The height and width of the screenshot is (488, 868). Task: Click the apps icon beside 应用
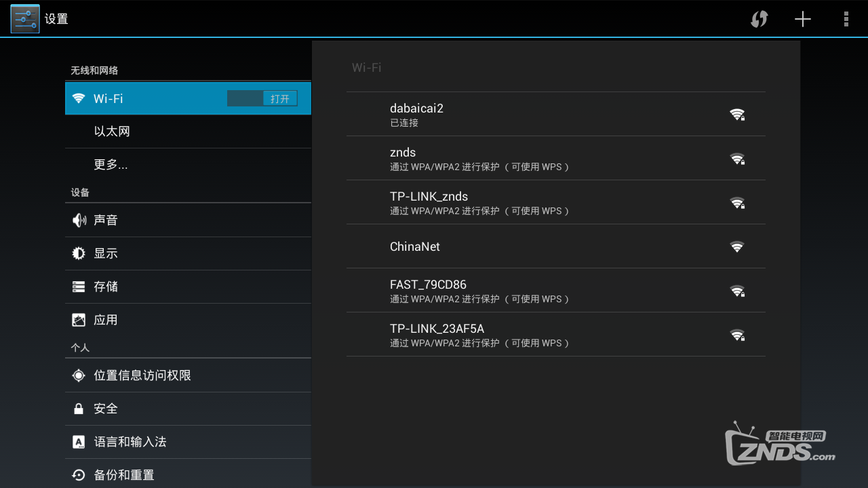tap(79, 320)
